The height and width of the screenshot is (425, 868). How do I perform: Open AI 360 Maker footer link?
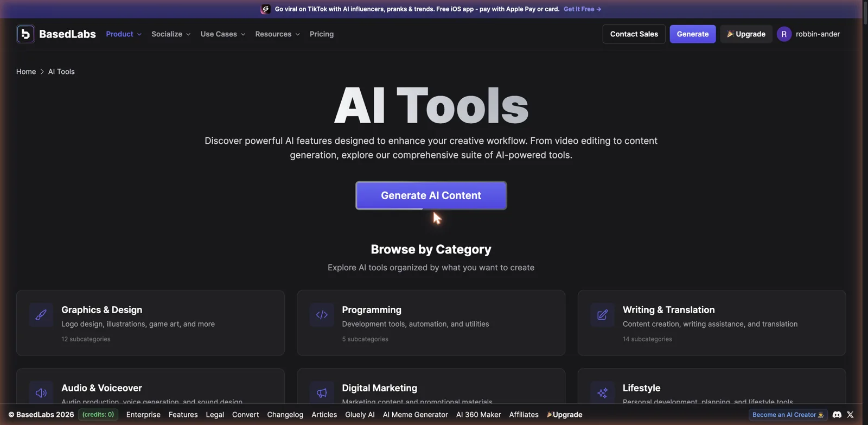478,415
